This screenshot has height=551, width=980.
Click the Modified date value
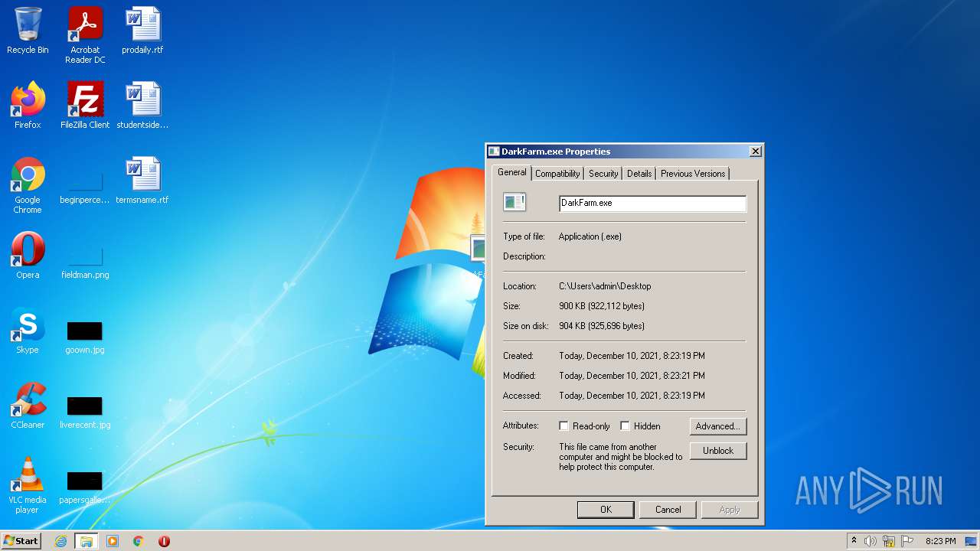(632, 376)
